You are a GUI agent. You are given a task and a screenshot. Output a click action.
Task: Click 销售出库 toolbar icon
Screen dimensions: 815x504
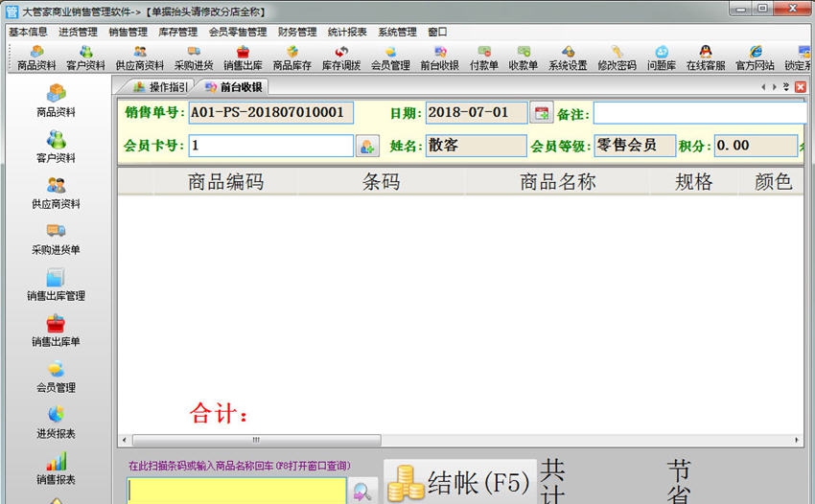pos(243,57)
